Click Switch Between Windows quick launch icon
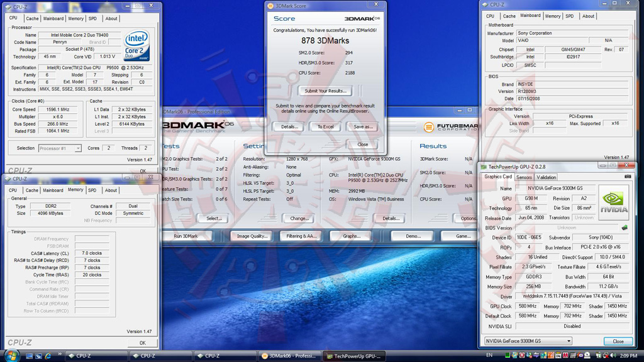644x362 pixels. pos(38,356)
